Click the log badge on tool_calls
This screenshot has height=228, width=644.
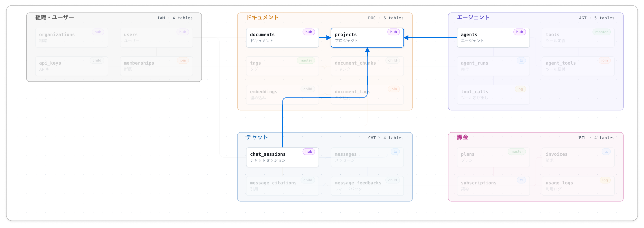pyautogui.click(x=520, y=89)
